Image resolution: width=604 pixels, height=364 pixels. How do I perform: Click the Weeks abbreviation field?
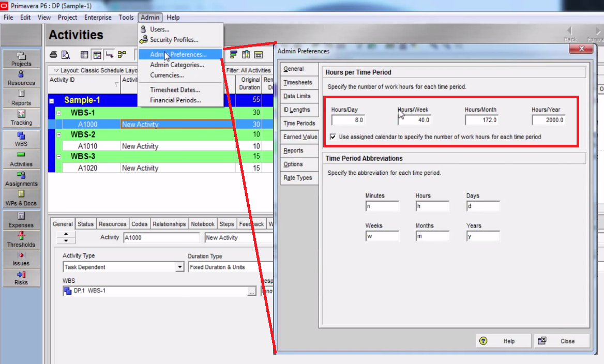(382, 236)
